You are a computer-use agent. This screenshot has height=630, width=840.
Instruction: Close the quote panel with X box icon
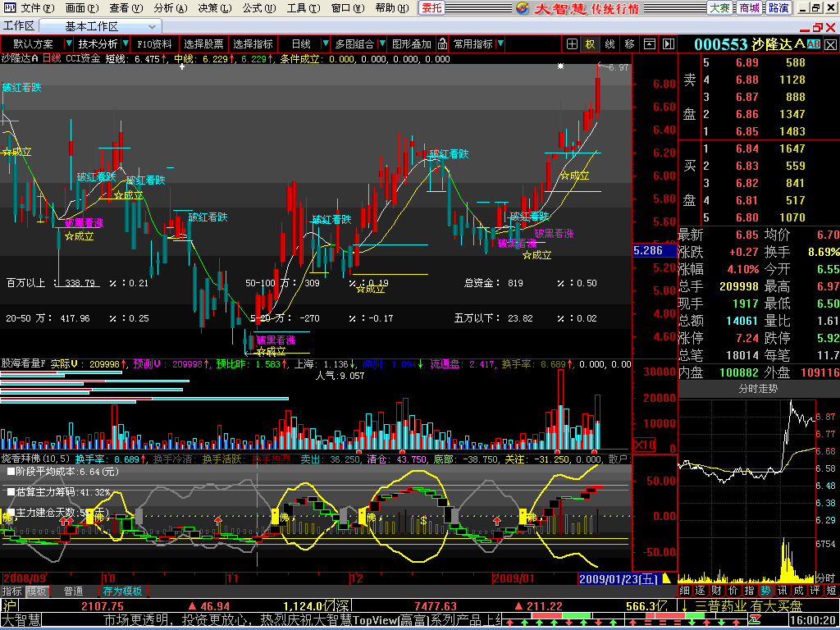click(830, 44)
